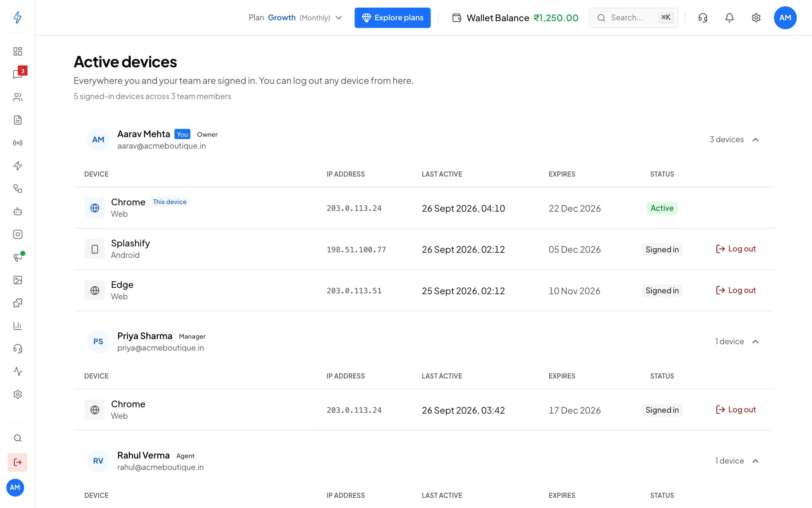Open the contacts people icon in sidebar
Screen dimensions: 812x508
click(17, 97)
